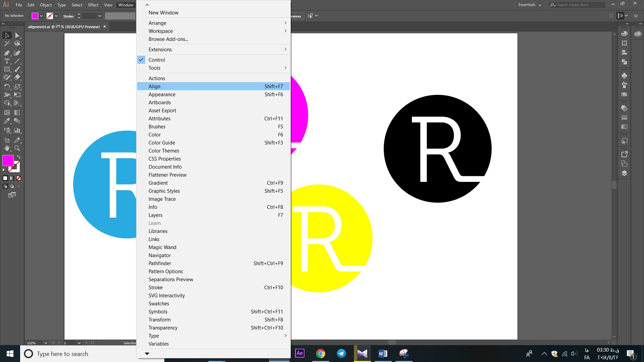Expand the Arrange submenu

click(213, 23)
